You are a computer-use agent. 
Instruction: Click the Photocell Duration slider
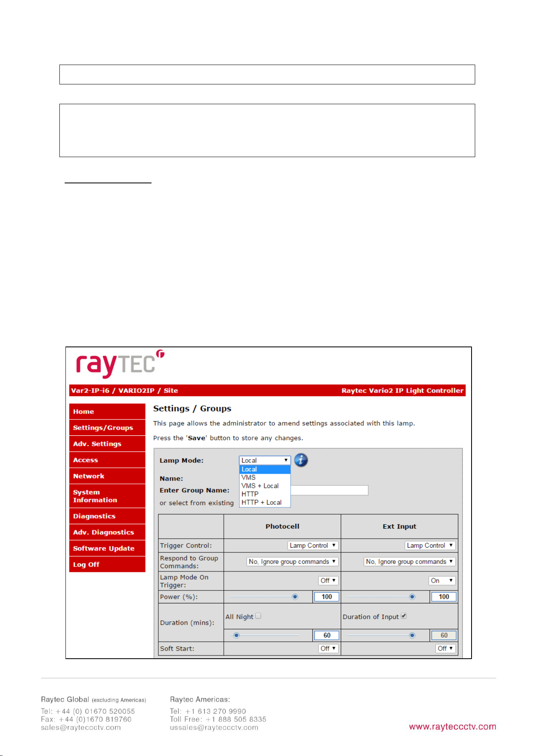click(264, 635)
